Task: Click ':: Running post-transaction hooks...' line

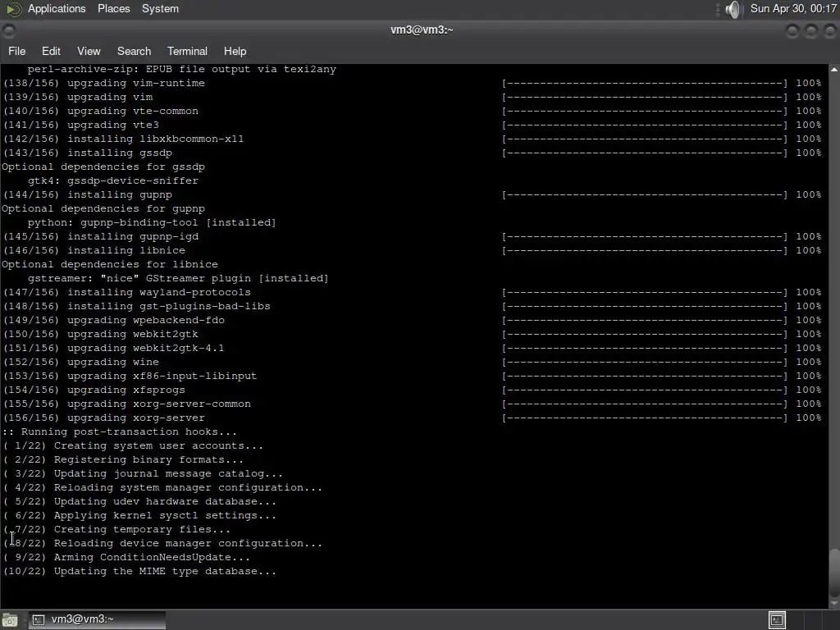Action: pos(120,431)
